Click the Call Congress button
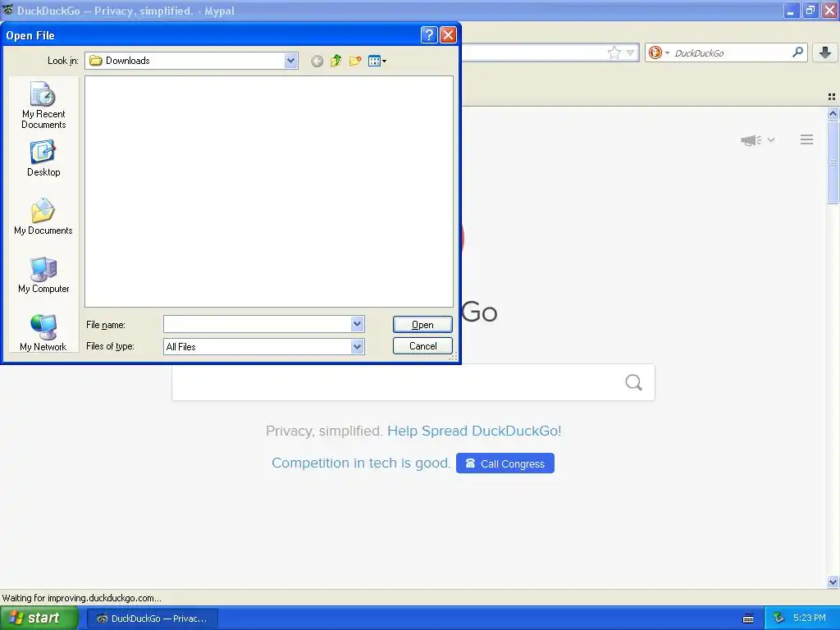This screenshot has height=630, width=840. pos(505,463)
